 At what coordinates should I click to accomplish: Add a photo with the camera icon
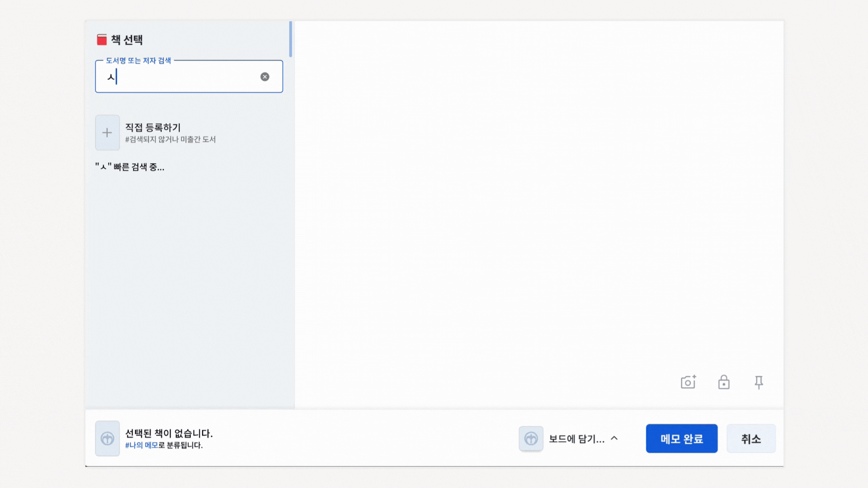click(x=688, y=382)
